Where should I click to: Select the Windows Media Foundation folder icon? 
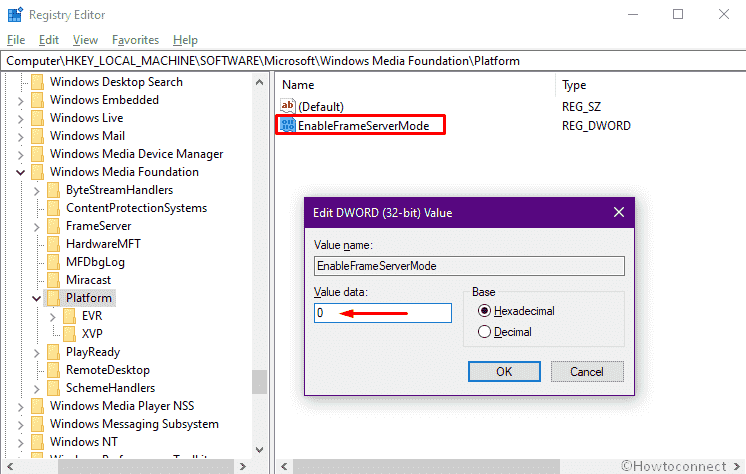click(38, 172)
